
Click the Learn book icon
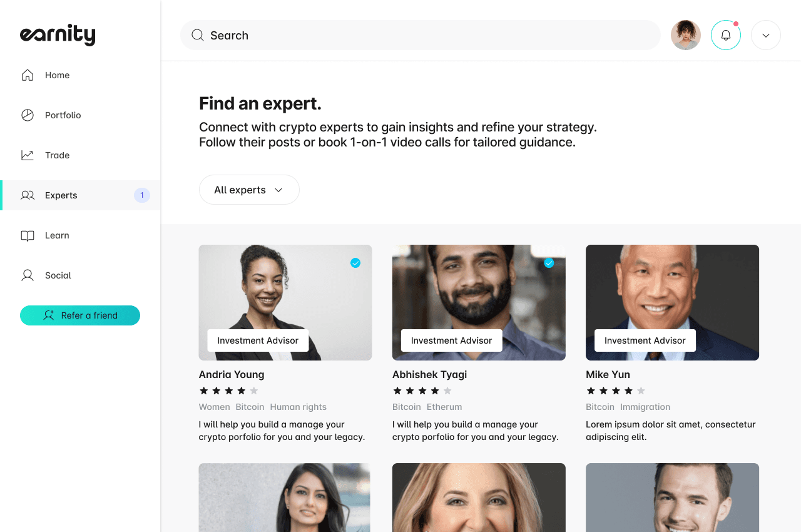[28, 235]
